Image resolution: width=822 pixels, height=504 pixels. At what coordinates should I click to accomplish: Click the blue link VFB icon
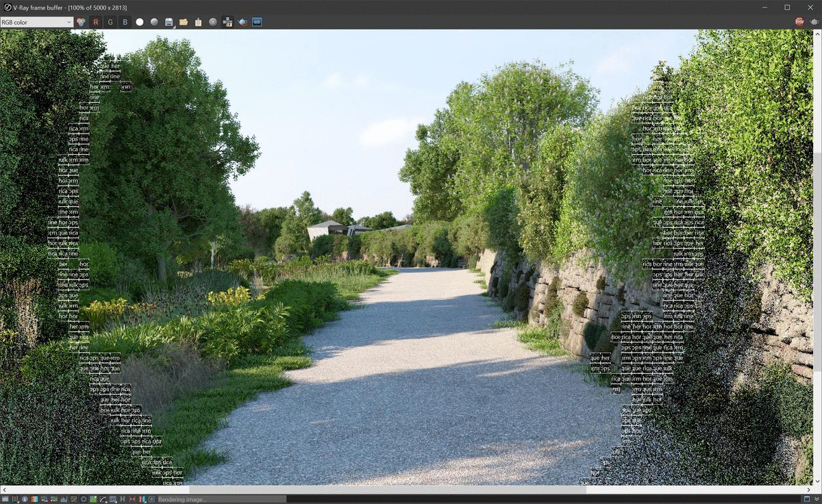(x=257, y=22)
